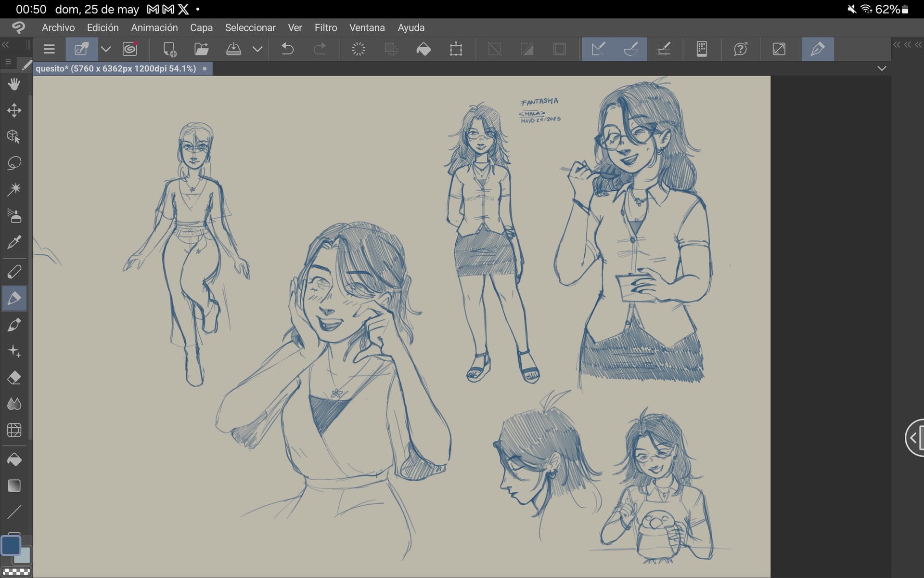Open the hamburger command bar menu

tap(49, 49)
